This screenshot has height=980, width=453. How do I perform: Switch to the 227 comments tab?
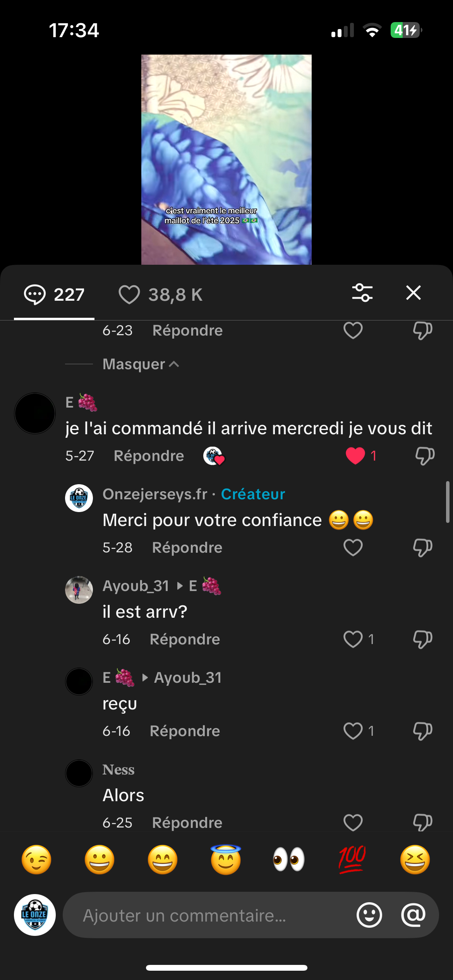[x=54, y=295]
